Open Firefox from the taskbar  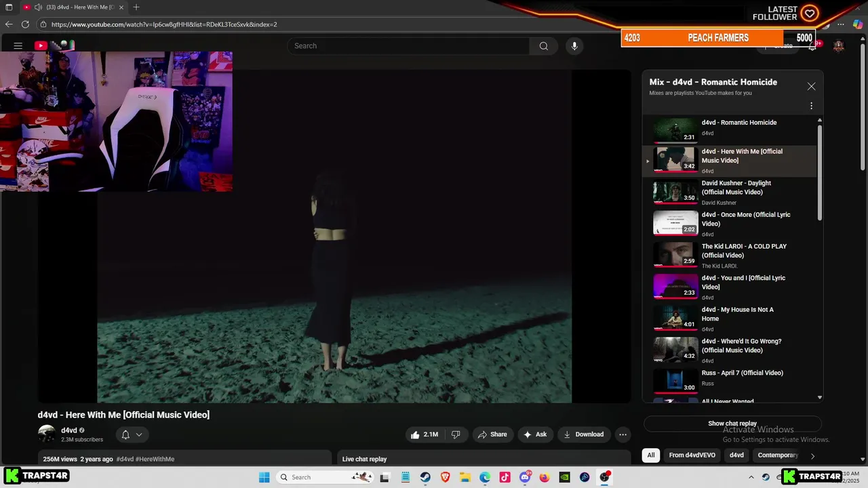click(545, 477)
